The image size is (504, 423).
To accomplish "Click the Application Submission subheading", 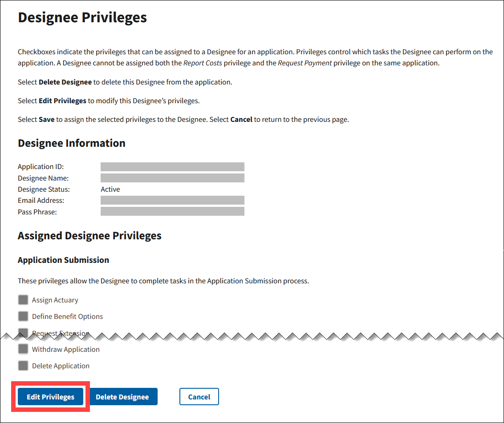I will tap(63, 260).
